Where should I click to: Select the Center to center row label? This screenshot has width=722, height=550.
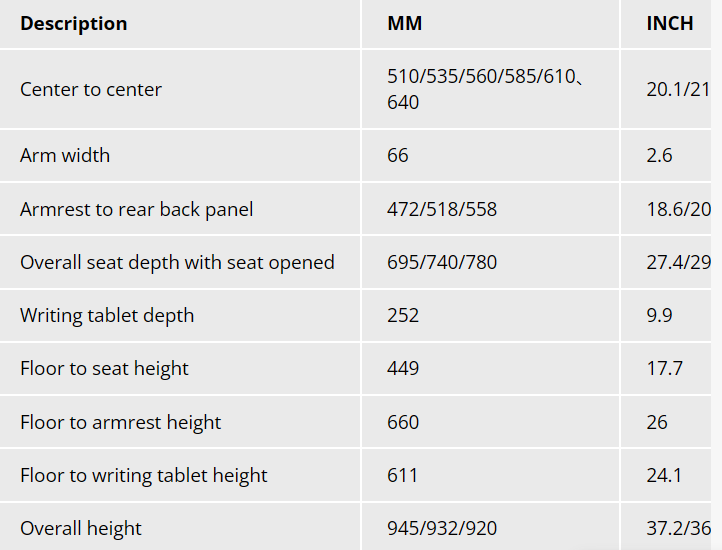tap(91, 89)
